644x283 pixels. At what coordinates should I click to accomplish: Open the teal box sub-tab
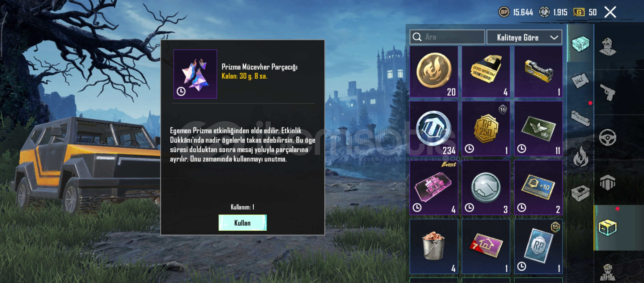[580, 43]
